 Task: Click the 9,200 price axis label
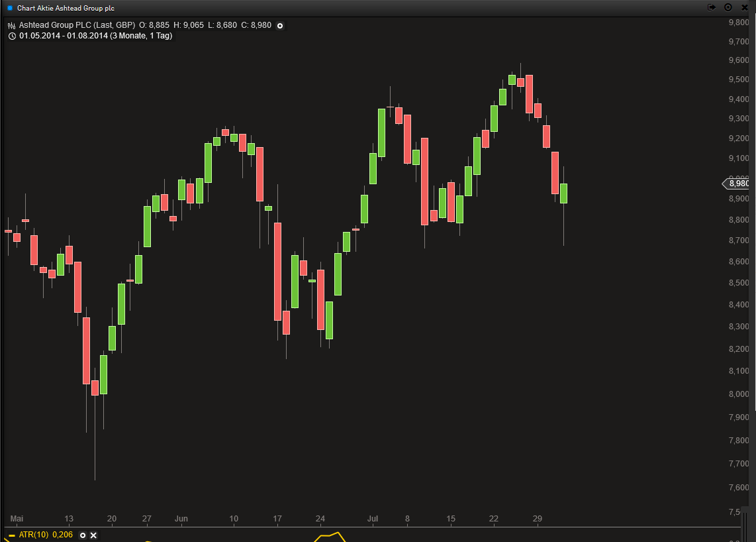739,138
